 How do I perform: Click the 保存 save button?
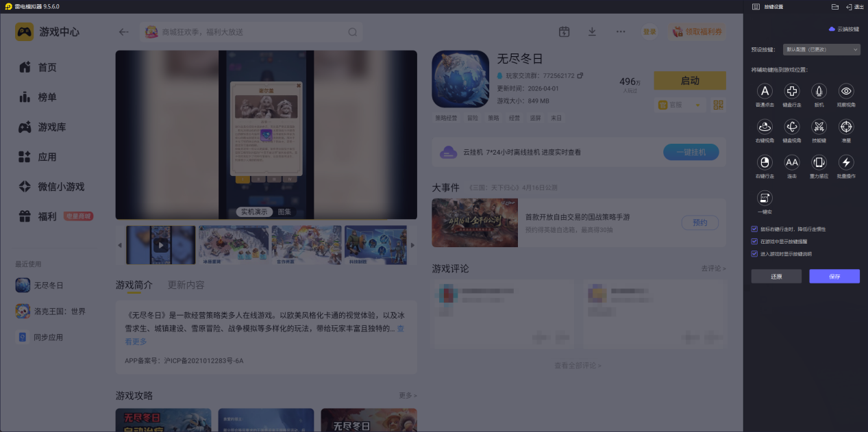(x=834, y=276)
